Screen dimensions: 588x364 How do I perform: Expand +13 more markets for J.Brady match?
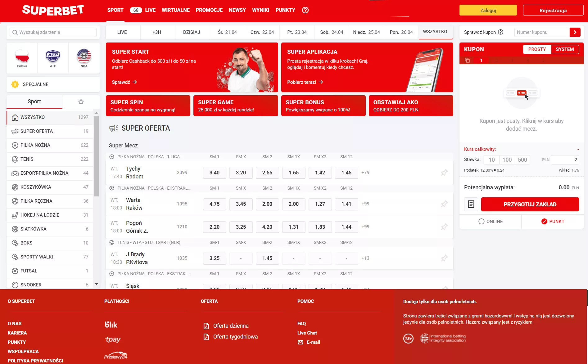[365, 258]
